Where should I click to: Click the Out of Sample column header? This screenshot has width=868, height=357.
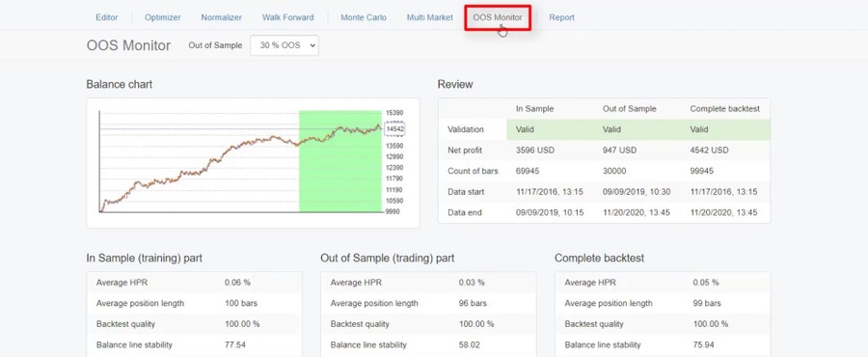coord(630,109)
